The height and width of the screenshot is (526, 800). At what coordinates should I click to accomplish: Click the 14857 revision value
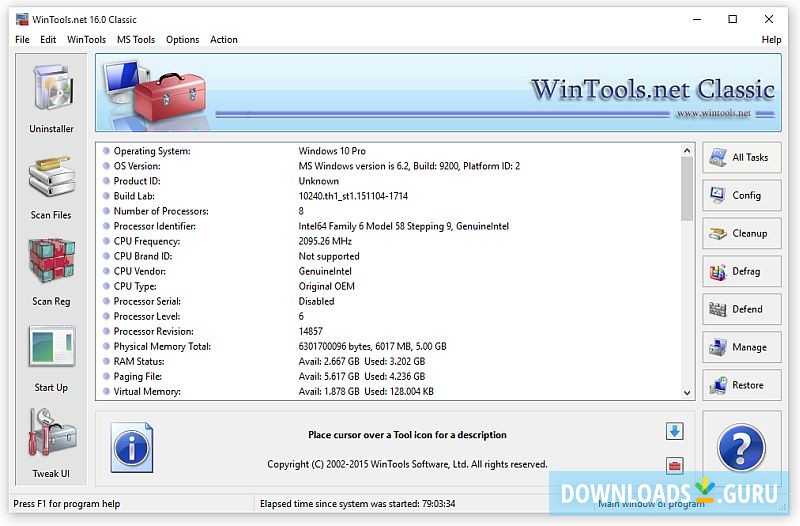click(x=311, y=332)
